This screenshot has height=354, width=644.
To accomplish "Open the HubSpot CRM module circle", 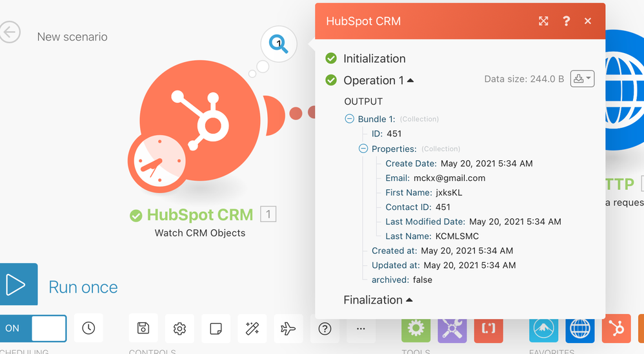I will click(200, 120).
